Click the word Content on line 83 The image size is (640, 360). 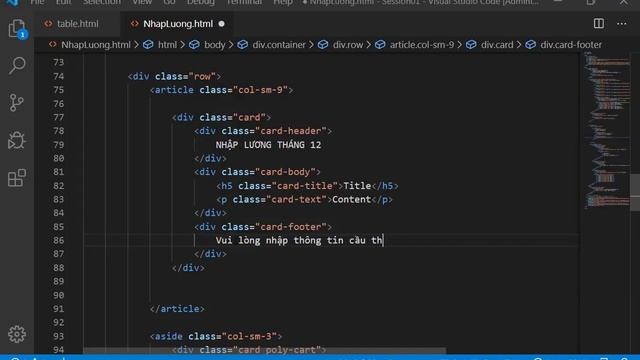[x=351, y=200]
